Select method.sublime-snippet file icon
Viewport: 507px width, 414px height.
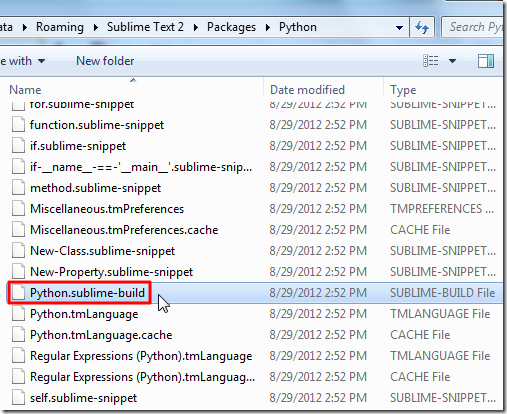coord(18,188)
